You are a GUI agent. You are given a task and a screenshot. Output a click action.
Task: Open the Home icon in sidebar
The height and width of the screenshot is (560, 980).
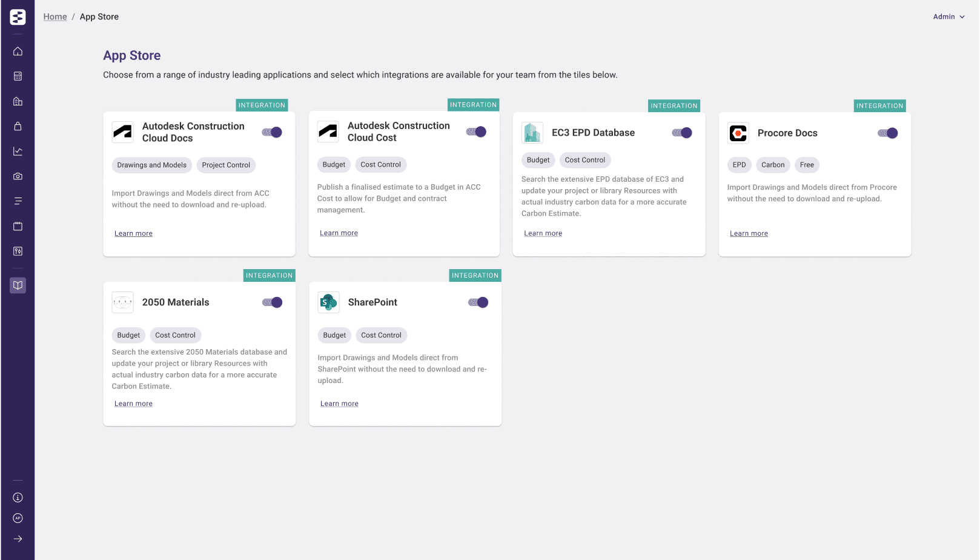[x=18, y=52]
